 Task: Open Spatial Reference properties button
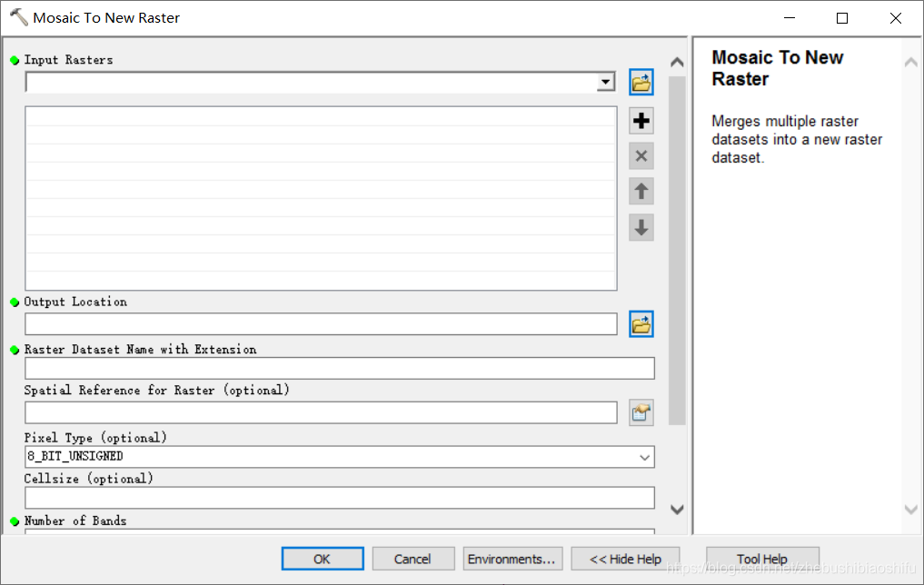click(641, 412)
